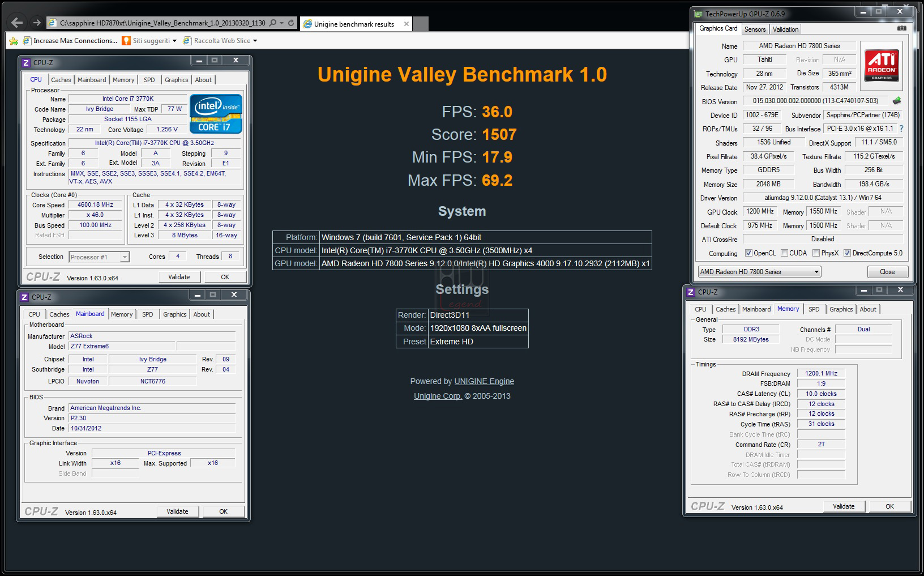924x576 pixels.
Task: Refresh the page with the reload icon
Action: click(x=291, y=23)
